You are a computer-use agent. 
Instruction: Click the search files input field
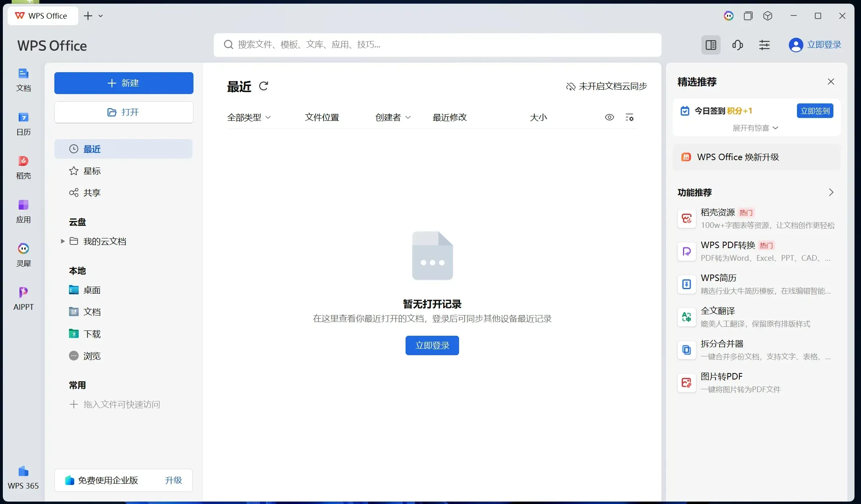pyautogui.click(x=437, y=45)
